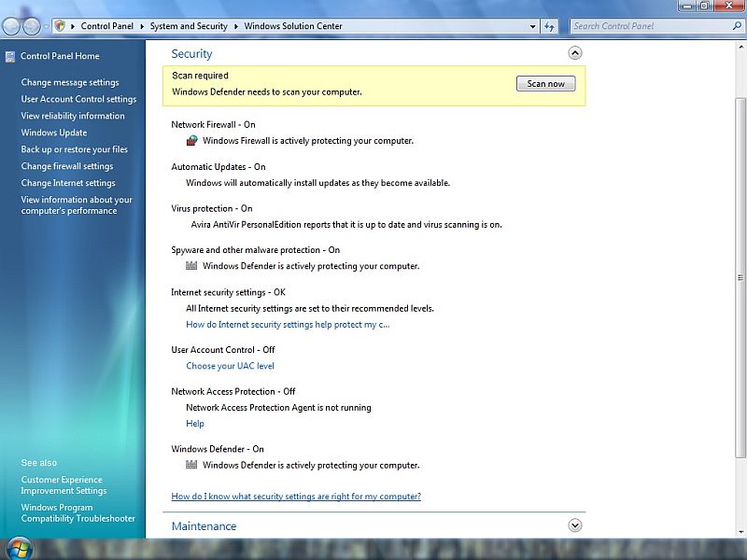Click Windows Defender needs to scan your computer
Image resolution: width=747 pixels, height=560 pixels.
[x=267, y=91]
